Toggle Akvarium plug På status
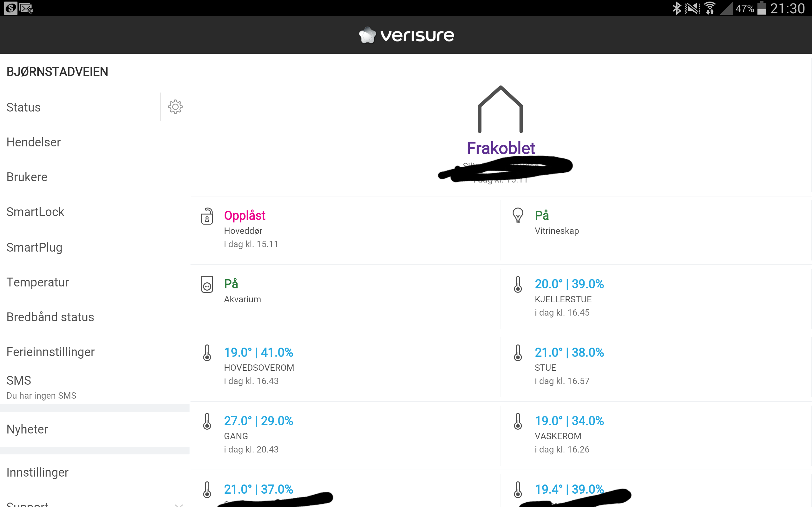Image resolution: width=812 pixels, height=507 pixels. point(231,284)
